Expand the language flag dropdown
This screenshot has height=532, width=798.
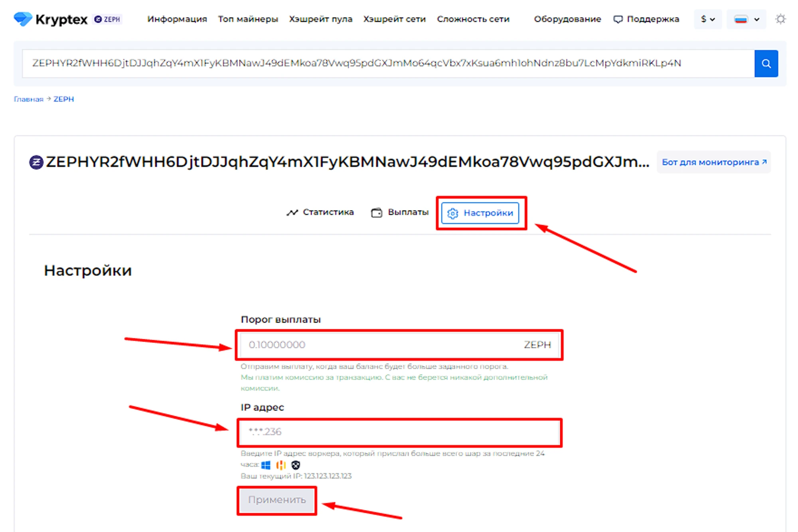click(x=746, y=19)
